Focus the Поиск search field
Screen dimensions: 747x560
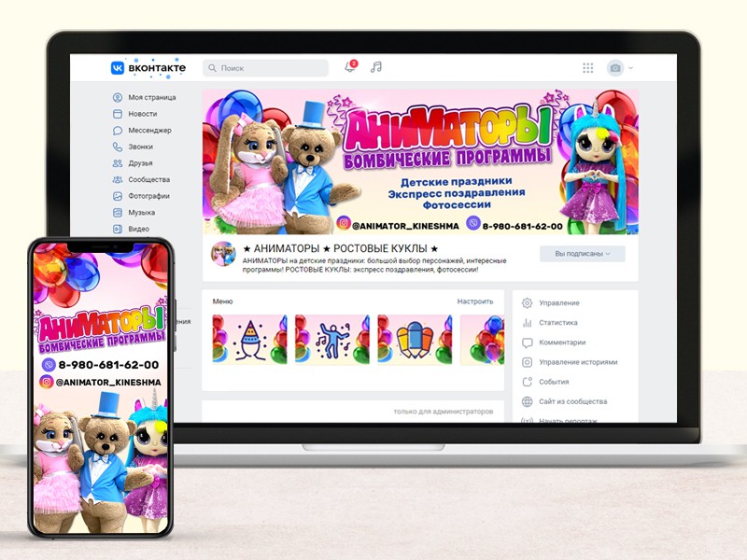pos(265,68)
